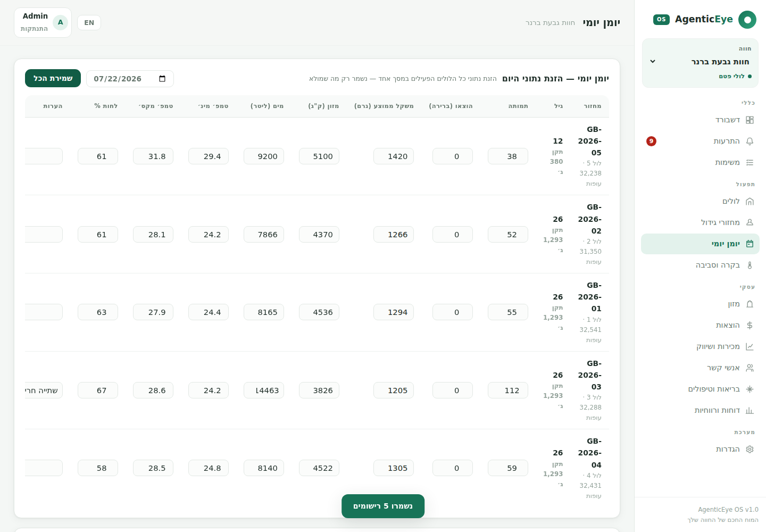Open the התרעות bell icon

click(750, 142)
